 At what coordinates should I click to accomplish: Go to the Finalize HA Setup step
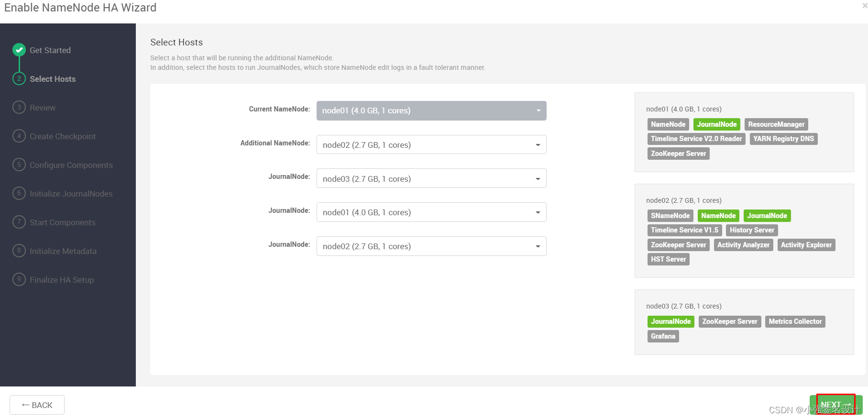[62, 280]
